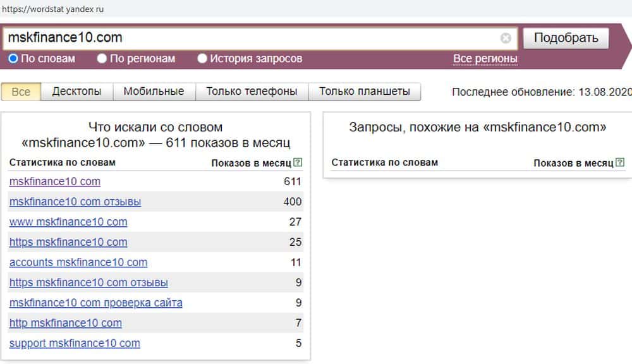
Task: Open the 'accounts mskfinance10 com' query link
Action: click(x=78, y=262)
